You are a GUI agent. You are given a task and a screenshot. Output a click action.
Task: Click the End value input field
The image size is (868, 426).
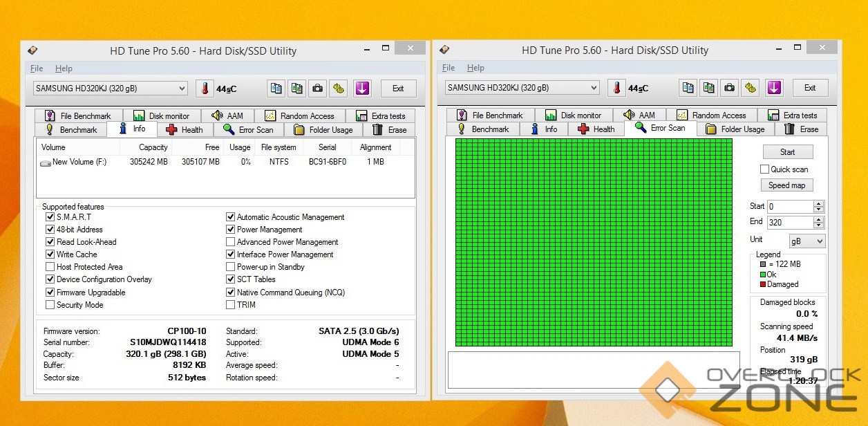789,223
